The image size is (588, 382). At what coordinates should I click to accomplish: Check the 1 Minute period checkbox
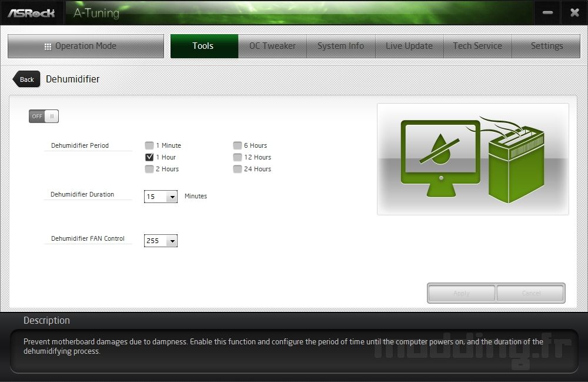click(149, 145)
